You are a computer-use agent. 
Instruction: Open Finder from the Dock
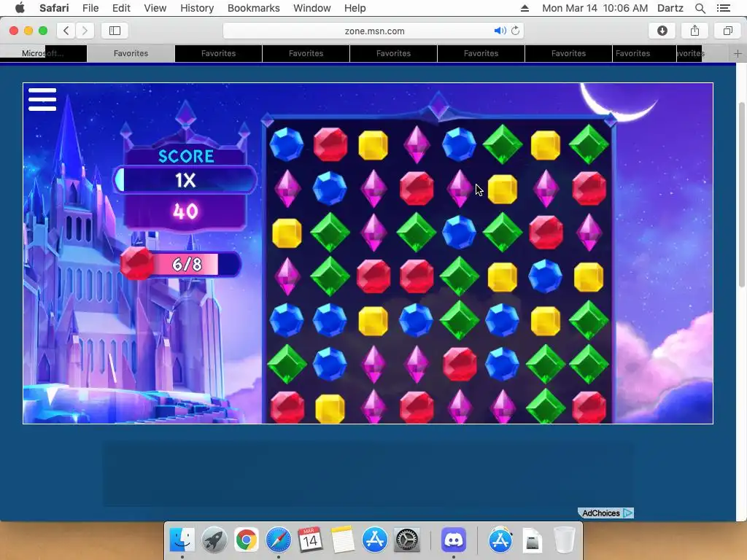click(x=182, y=540)
